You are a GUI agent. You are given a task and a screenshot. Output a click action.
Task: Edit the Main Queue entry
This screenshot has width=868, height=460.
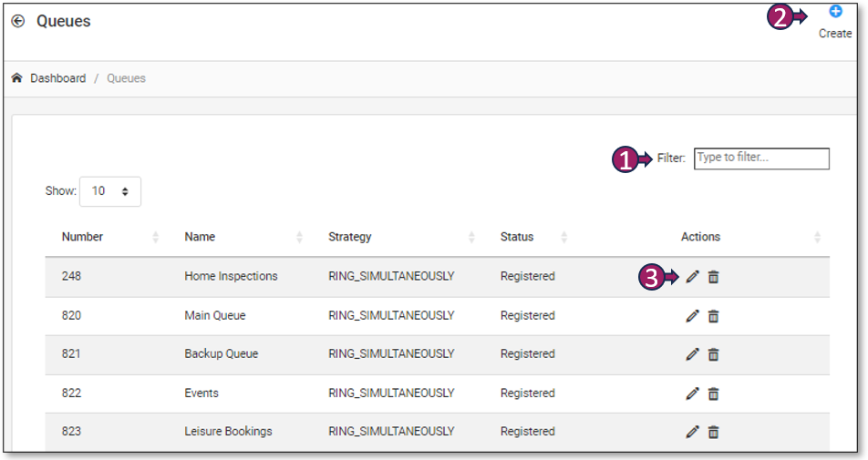pyautogui.click(x=692, y=316)
